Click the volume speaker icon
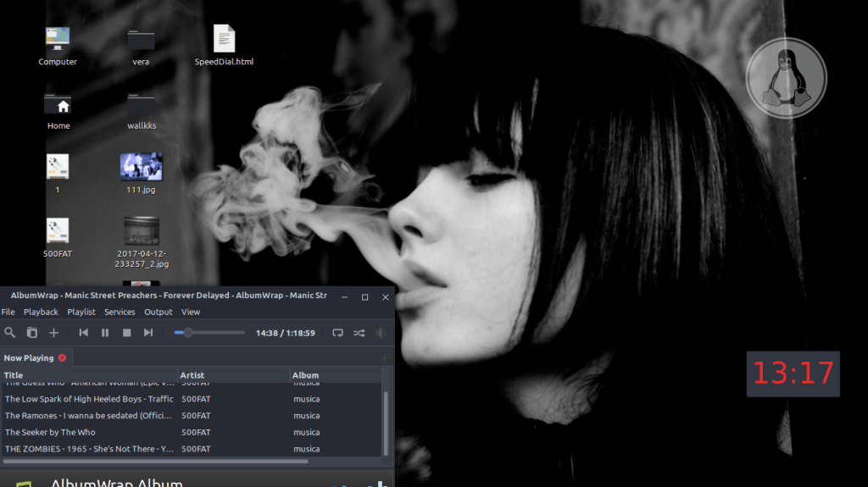 pos(380,333)
